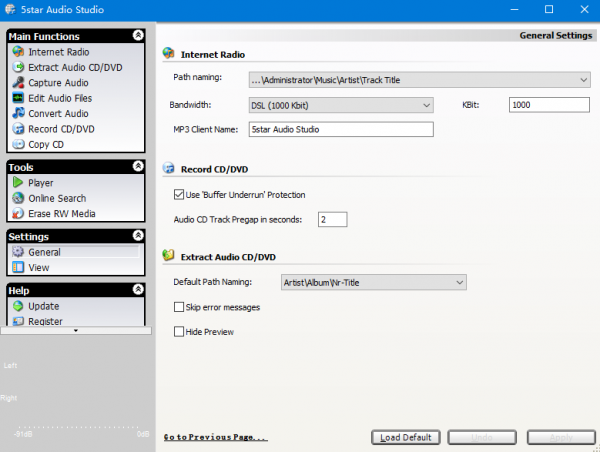Disable 'Buffer Underrun' Protection checkbox
The image size is (600, 452).
click(x=179, y=194)
